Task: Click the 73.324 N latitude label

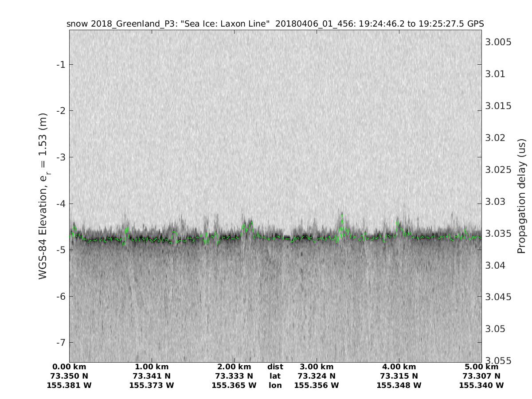Action: click(317, 376)
